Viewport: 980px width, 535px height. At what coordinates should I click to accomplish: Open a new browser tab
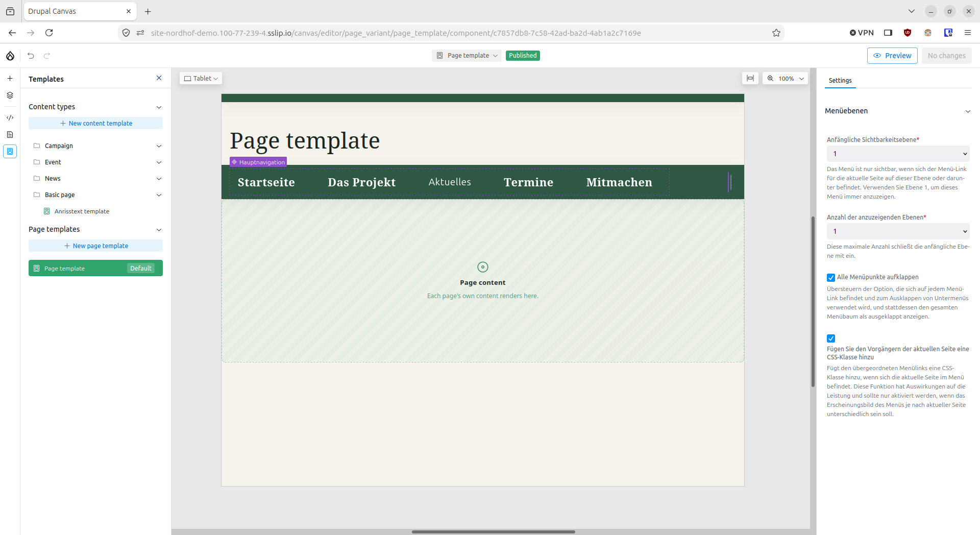(x=148, y=11)
